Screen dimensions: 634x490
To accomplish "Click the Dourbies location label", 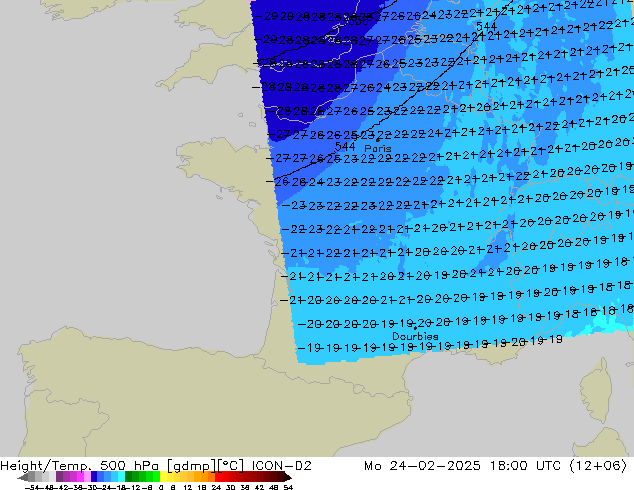I will point(415,336).
